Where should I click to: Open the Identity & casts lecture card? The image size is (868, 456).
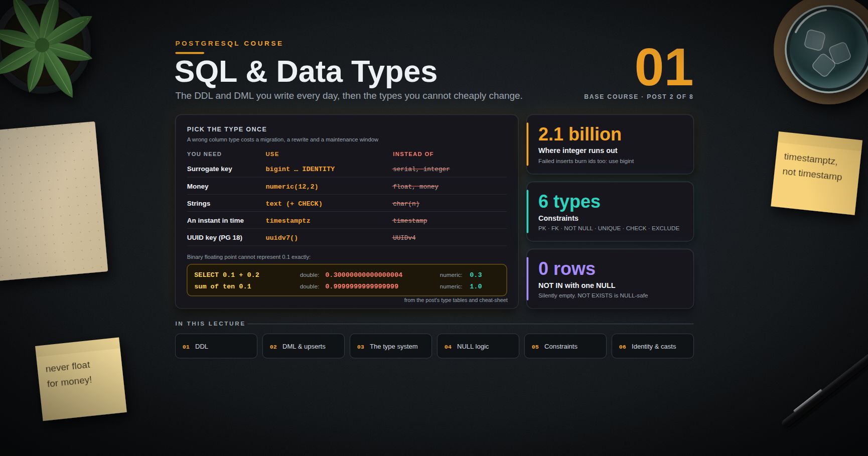point(652,346)
